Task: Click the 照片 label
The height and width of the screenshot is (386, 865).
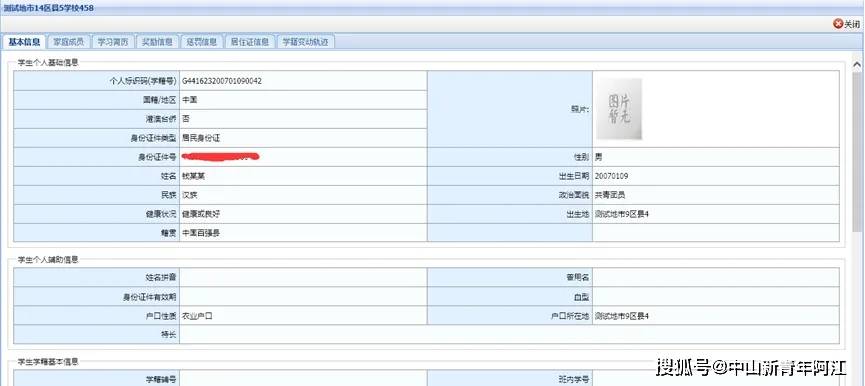Action: [580, 109]
